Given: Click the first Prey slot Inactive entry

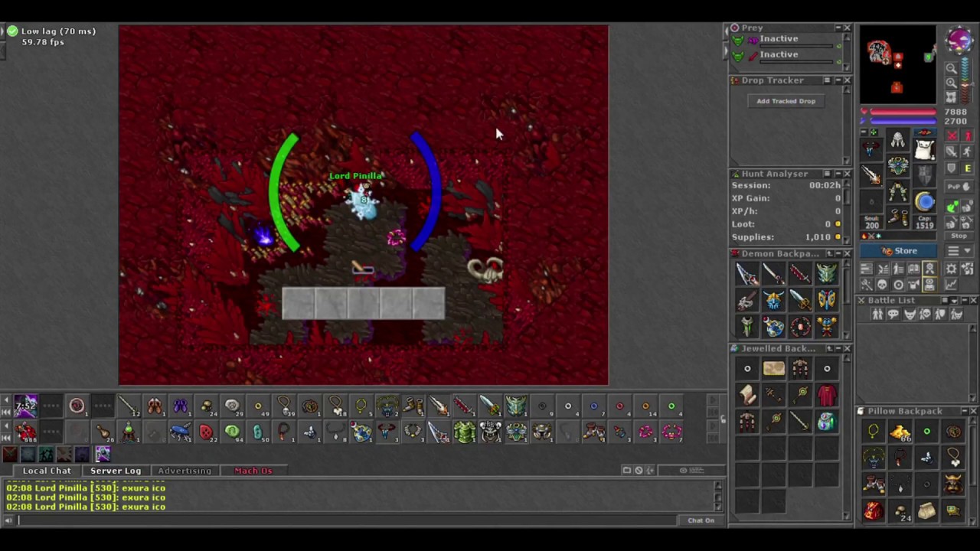Looking at the screenshot, I should (x=779, y=38).
